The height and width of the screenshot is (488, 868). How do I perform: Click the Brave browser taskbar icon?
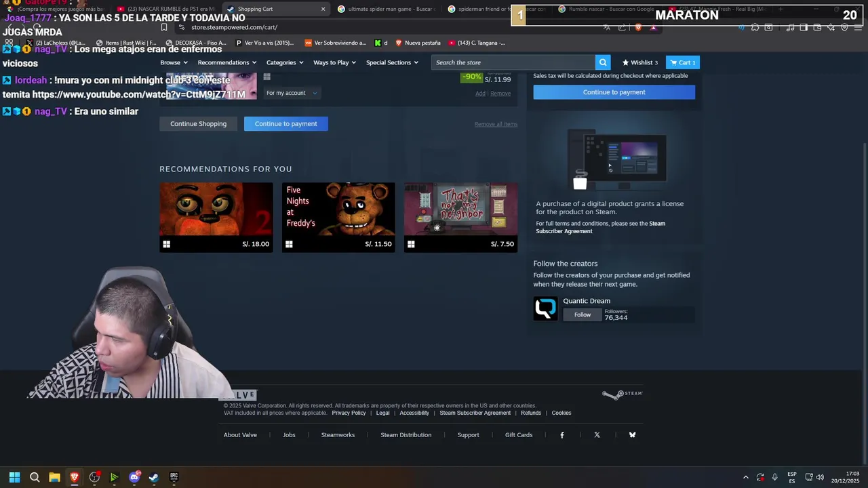tap(75, 477)
